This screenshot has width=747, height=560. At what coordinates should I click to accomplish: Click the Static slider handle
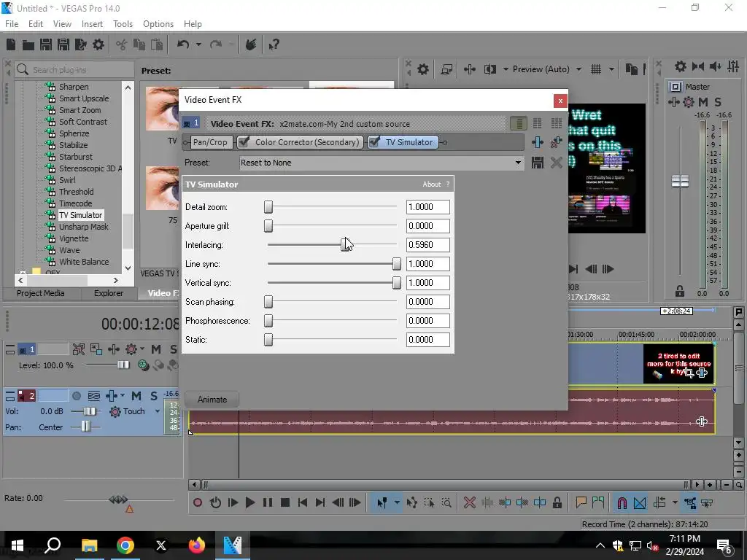pos(268,340)
